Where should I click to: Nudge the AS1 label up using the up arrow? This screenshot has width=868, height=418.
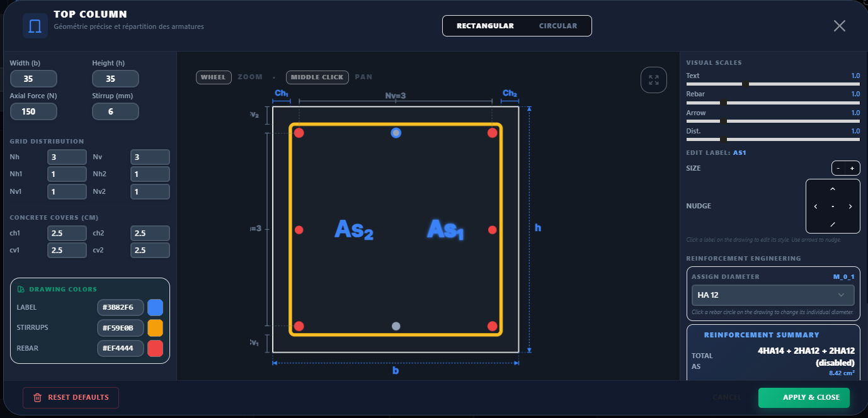(833, 188)
